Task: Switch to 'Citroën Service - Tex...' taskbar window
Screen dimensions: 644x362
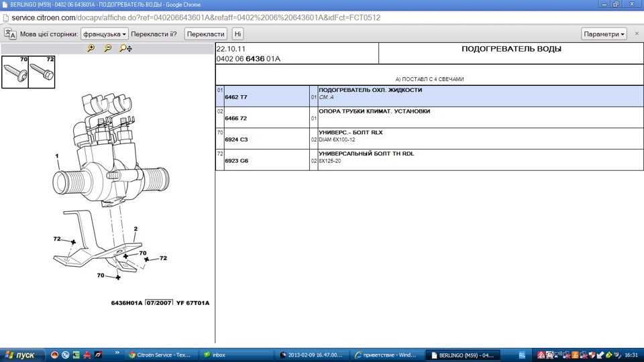Action: 160,355
